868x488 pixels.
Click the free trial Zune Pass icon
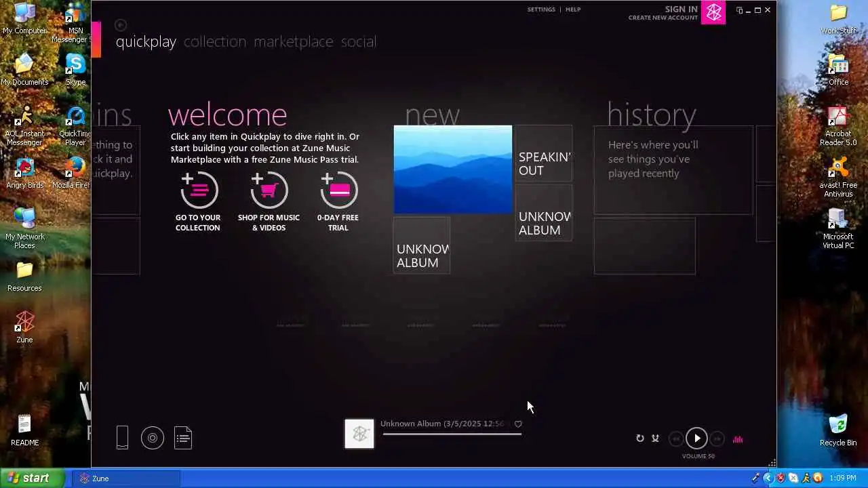point(339,190)
